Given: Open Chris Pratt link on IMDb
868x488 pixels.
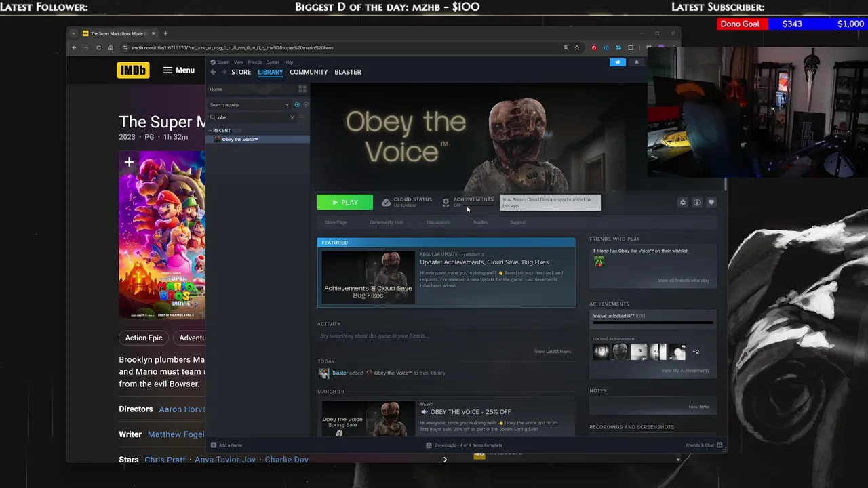Looking at the screenshot, I should coord(165,460).
